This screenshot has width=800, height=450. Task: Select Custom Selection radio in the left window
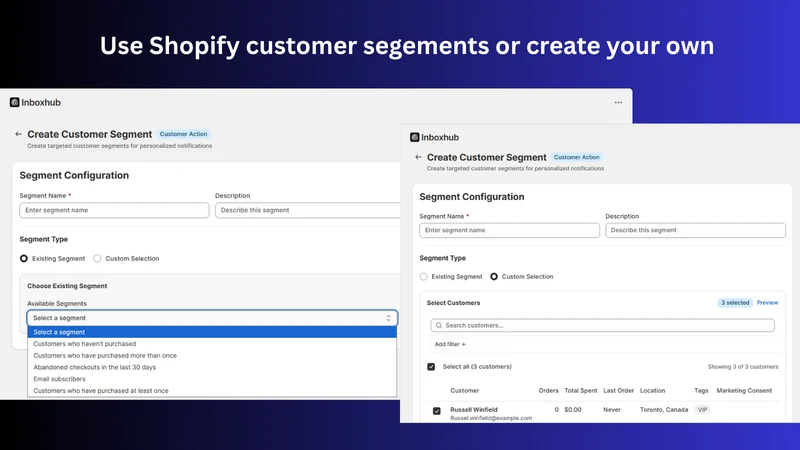97,259
